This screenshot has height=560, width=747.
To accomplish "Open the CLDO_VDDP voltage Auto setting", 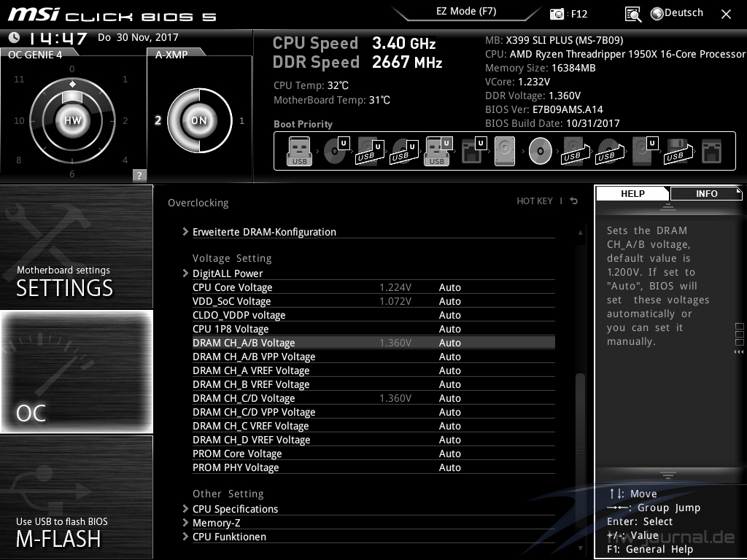I will [x=449, y=315].
